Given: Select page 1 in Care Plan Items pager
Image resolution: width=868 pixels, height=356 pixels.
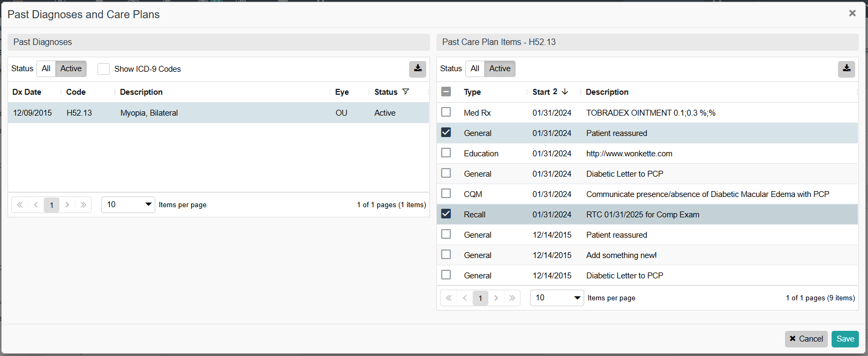Looking at the screenshot, I should point(480,298).
